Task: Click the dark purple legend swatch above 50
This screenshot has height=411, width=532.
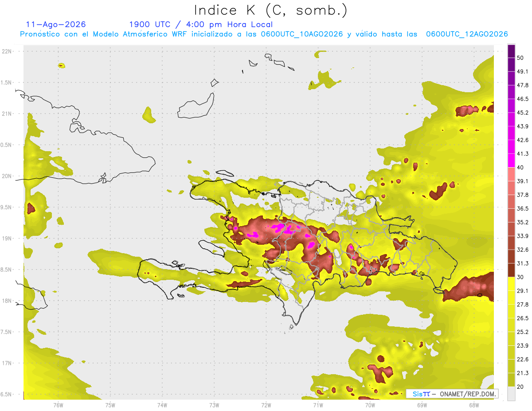Action: 512,51
